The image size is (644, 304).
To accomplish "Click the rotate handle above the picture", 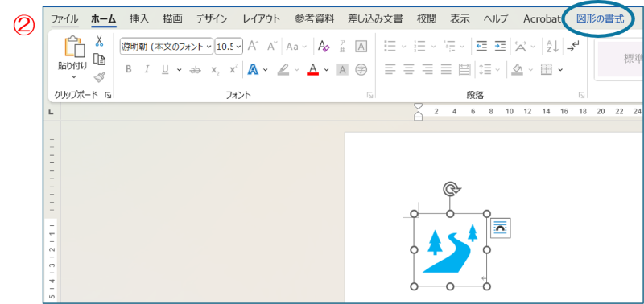I will coord(451,189).
